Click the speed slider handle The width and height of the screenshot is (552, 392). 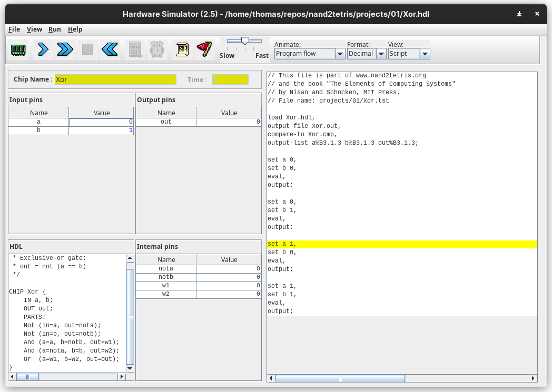pyautogui.click(x=245, y=41)
